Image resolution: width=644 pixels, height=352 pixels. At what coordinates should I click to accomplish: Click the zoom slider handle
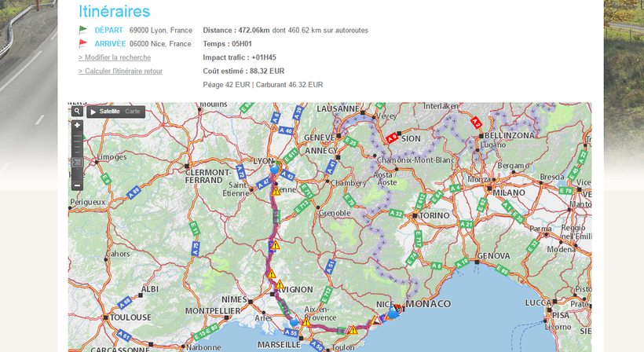coord(77,163)
